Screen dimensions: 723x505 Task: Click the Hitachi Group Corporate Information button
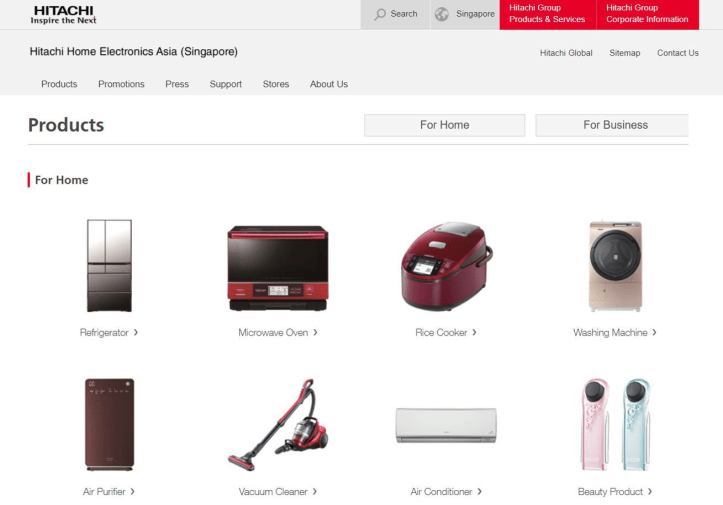[647, 14]
